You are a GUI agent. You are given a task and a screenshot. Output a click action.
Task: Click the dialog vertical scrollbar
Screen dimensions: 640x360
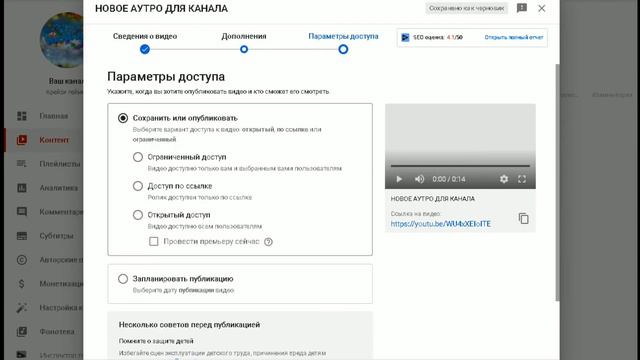tap(558, 182)
